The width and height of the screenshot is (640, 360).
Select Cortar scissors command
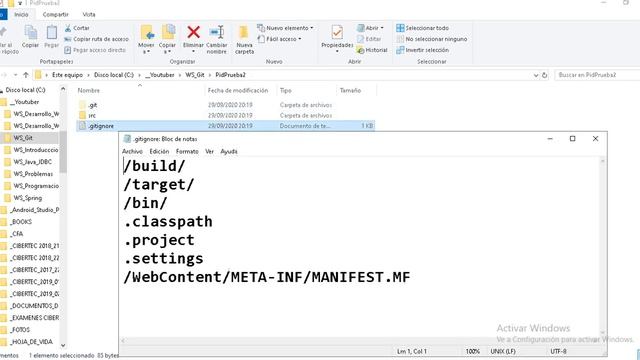[x=77, y=28]
